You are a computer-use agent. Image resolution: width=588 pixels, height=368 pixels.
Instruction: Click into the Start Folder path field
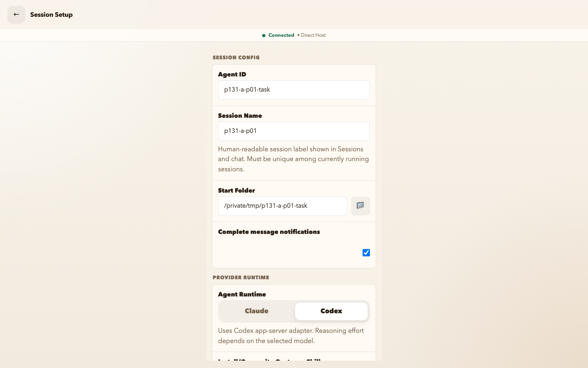coord(283,206)
